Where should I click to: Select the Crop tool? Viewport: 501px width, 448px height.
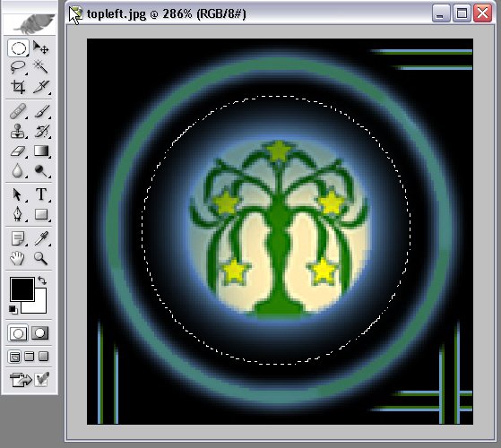coord(18,87)
